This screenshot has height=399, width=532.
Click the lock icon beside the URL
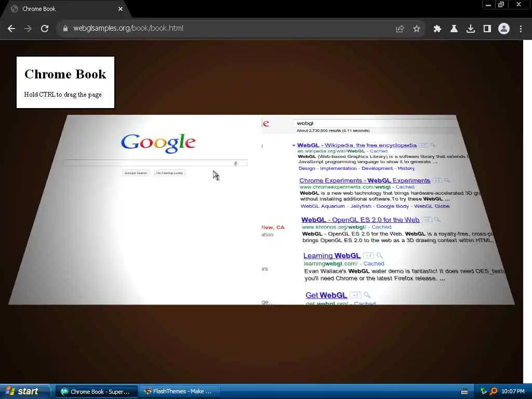pos(65,29)
